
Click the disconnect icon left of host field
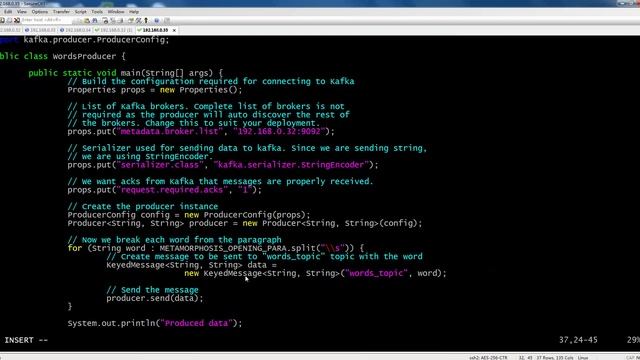(17, 20)
